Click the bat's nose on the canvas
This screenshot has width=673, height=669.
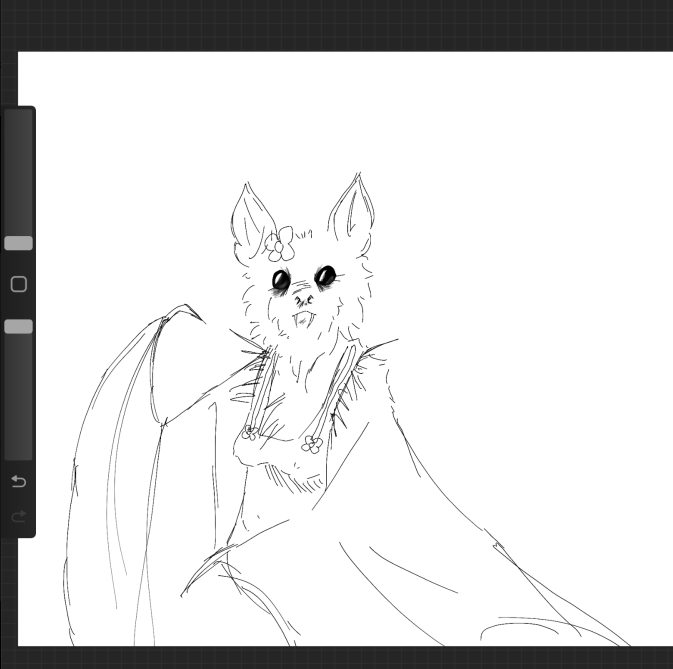[303, 298]
